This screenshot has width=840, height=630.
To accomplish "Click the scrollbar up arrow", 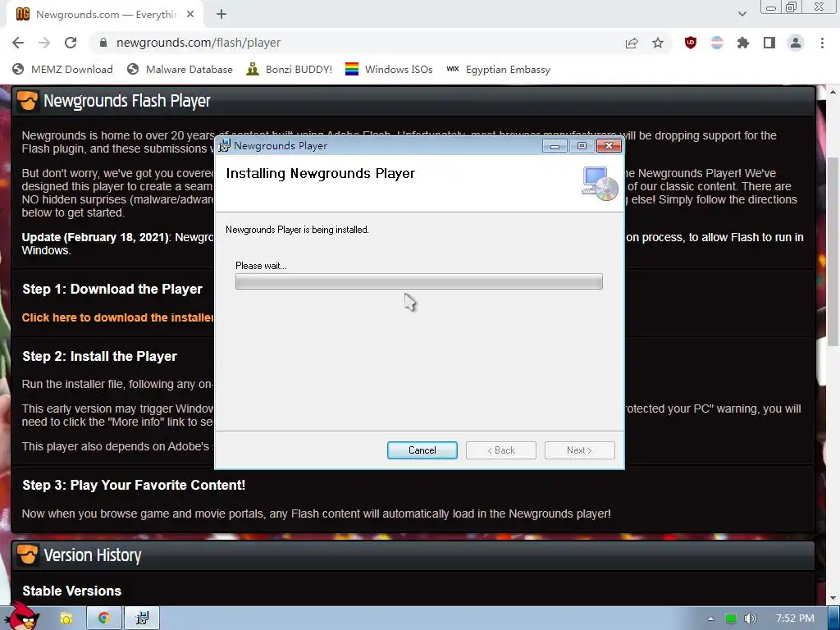I will coord(833,92).
